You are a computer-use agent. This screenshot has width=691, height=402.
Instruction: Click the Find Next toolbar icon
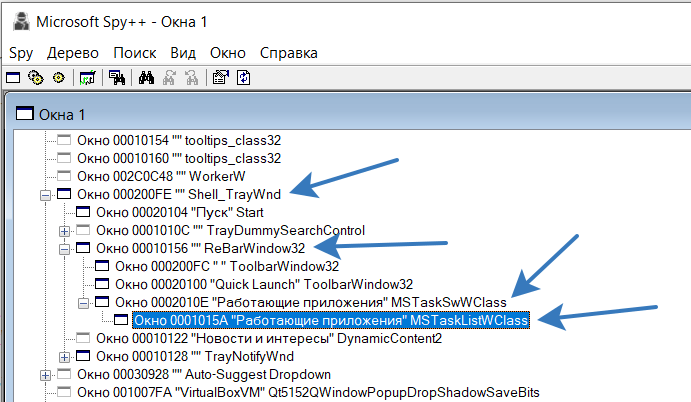coord(169,78)
